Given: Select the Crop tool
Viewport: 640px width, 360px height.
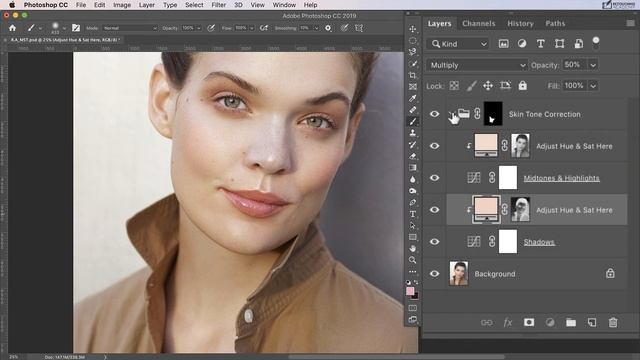Looking at the screenshot, I should click(x=413, y=75).
